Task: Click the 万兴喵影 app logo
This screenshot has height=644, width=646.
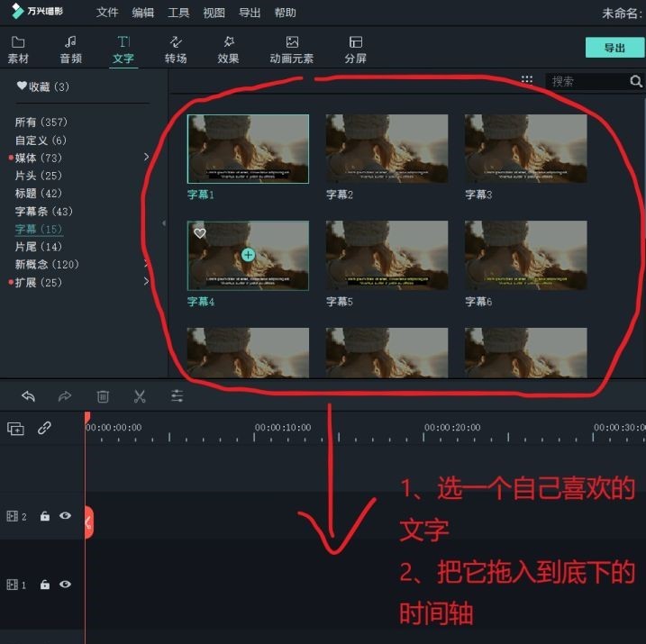Action: (37, 11)
